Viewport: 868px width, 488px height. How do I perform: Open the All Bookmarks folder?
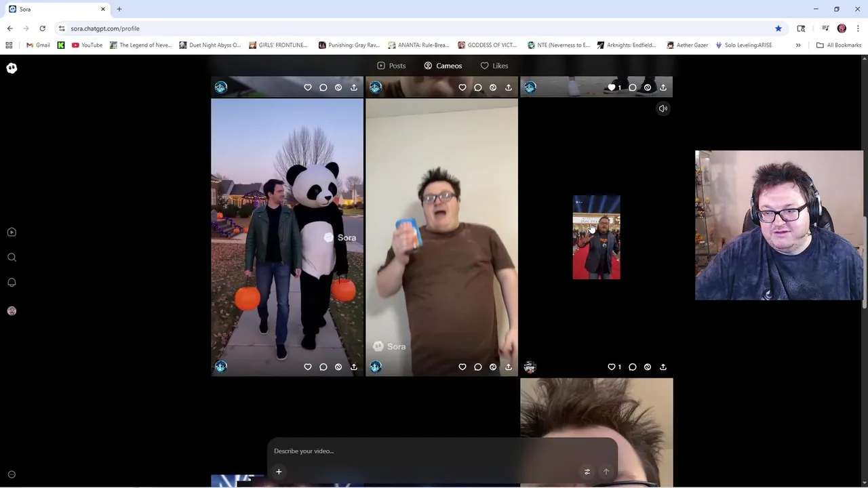tap(838, 45)
